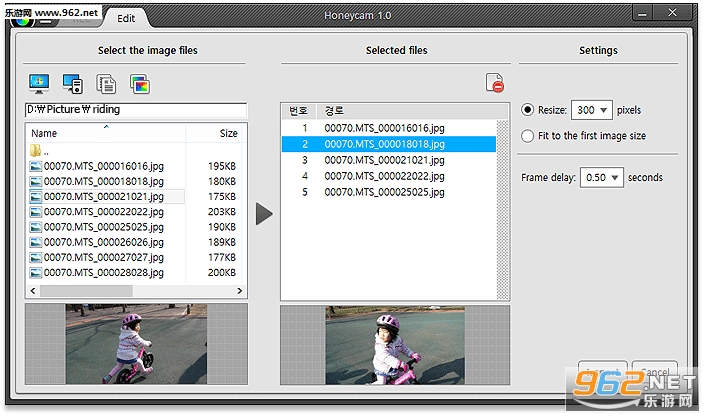Click the Cancel button
The width and height of the screenshot is (705, 417).
coord(655,372)
